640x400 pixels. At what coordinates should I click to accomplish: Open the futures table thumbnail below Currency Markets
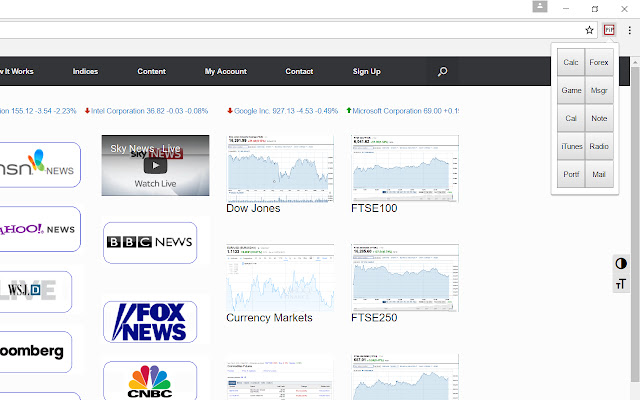[x=280, y=380]
